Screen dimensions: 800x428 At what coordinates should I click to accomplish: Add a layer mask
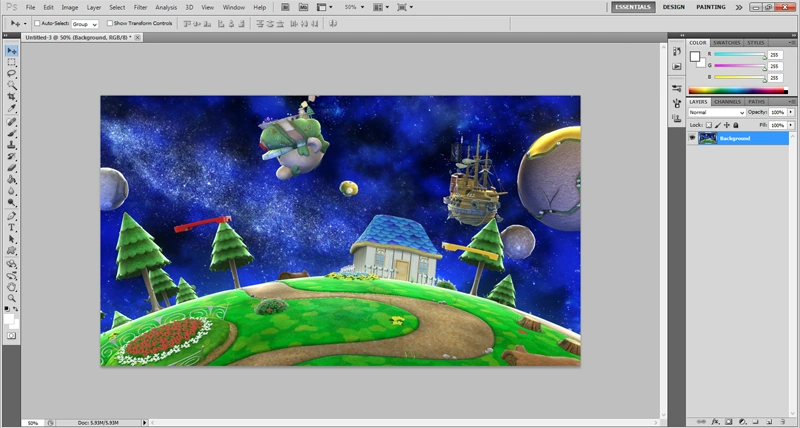(x=729, y=422)
